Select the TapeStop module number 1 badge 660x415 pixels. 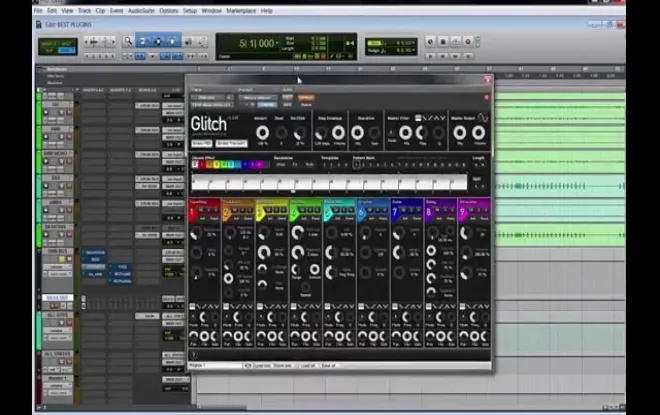pos(193,213)
